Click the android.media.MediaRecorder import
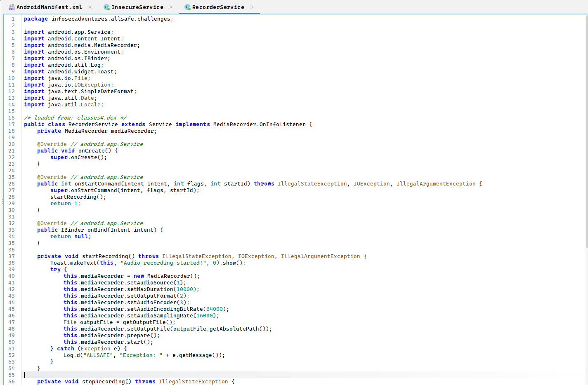588x385 pixels. pos(92,45)
